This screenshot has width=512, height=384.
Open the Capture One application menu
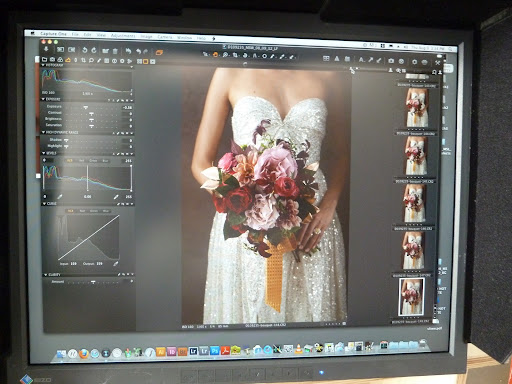pyautogui.click(x=53, y=34)
